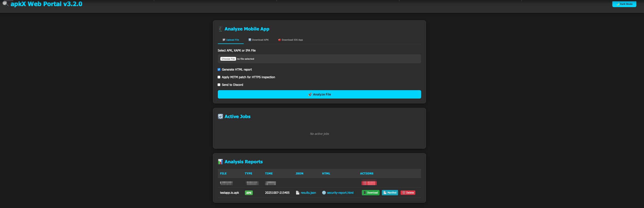
Task: Download the testapp.io.apk report
Action: click(370, 193)
